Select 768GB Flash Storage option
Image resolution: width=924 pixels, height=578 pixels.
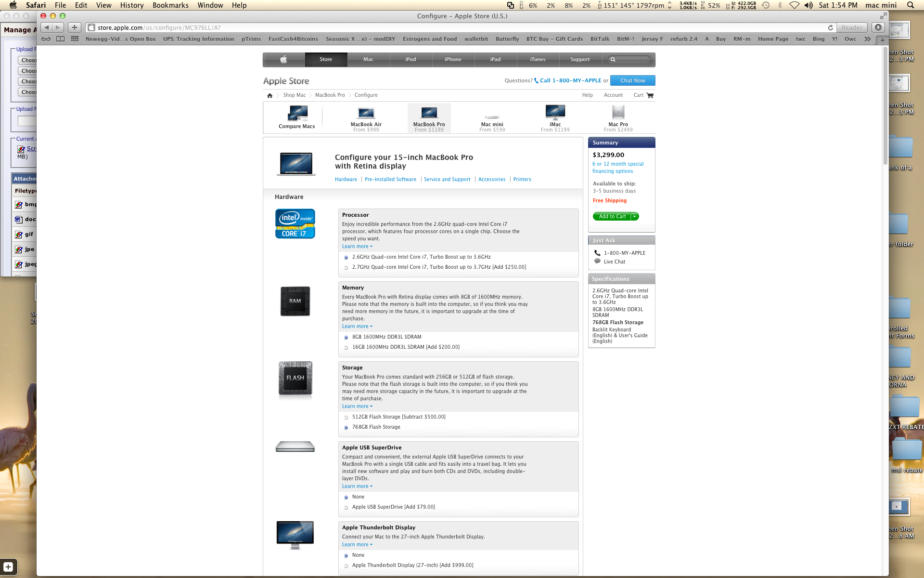(x=346, y=428)
